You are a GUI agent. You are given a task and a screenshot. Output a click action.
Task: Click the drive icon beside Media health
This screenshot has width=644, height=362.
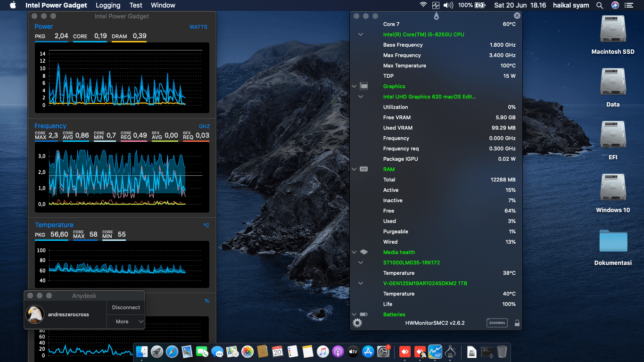pyautogui.click(x=363, y=252)
